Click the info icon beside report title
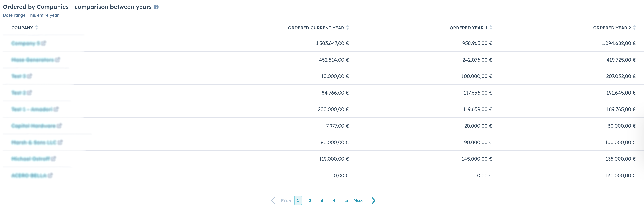 click(x=156, y=7)
